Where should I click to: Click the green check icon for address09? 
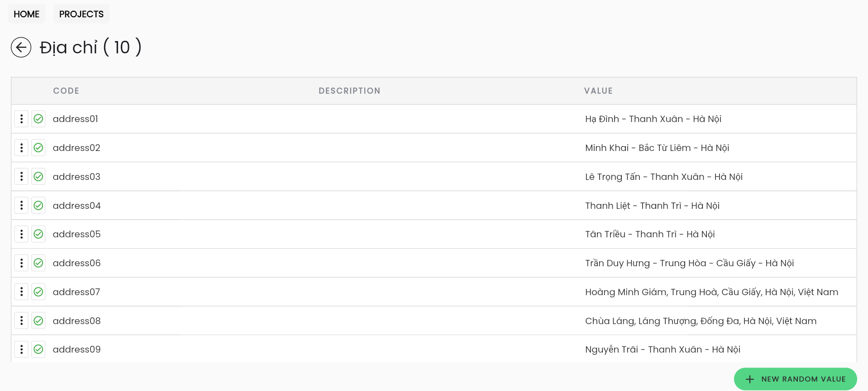coord(38,349)
